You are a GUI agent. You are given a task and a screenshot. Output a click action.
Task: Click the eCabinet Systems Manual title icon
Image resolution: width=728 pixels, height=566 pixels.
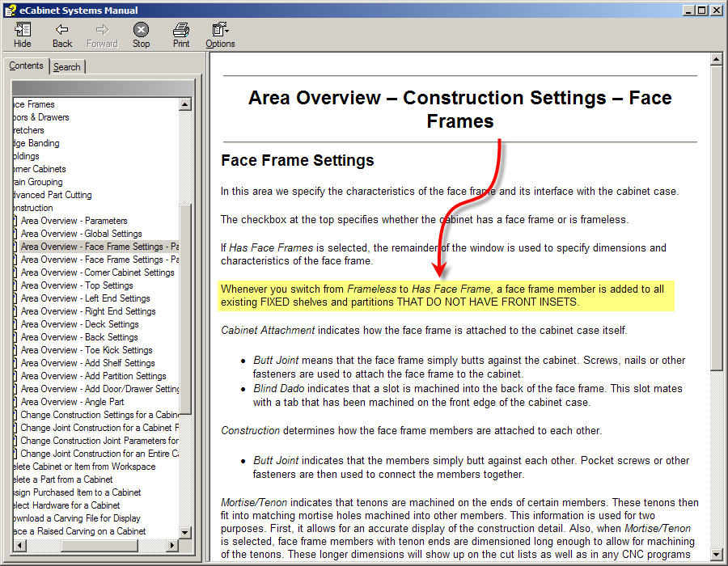coord(10,10)
